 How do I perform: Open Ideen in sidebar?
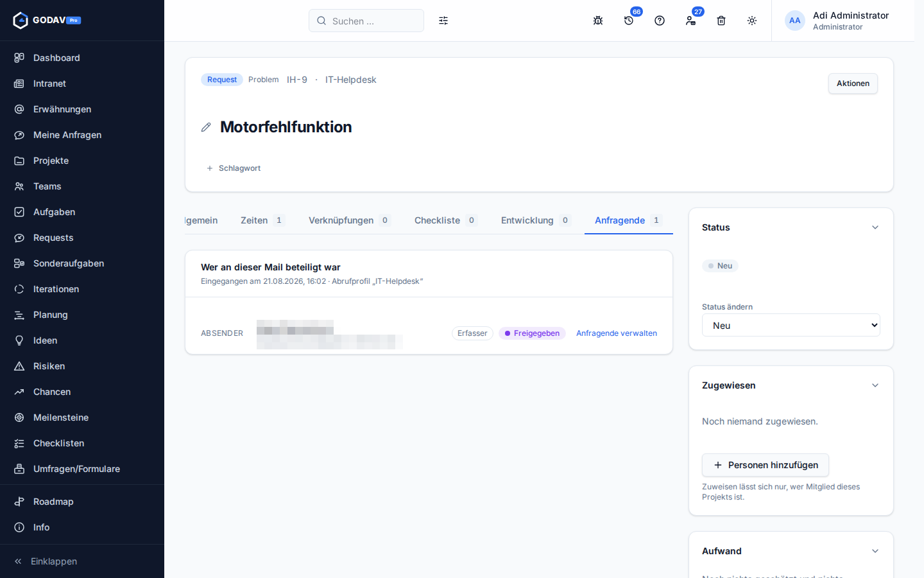82,340
